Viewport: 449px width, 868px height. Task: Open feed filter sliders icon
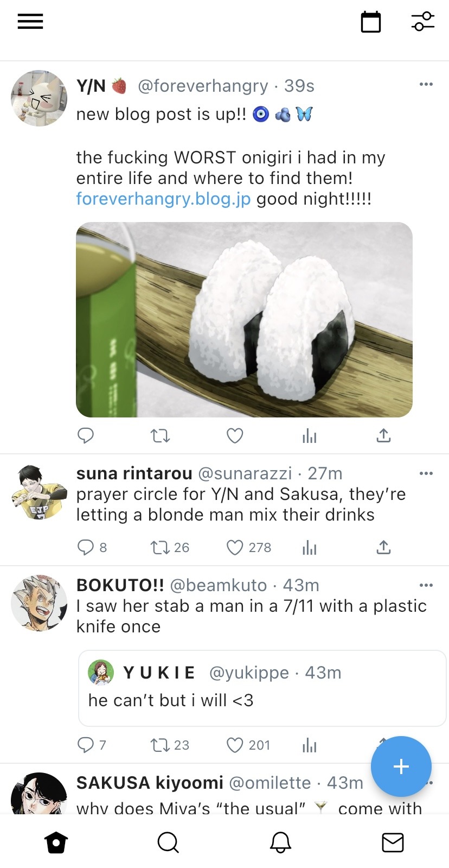[423, 21]
